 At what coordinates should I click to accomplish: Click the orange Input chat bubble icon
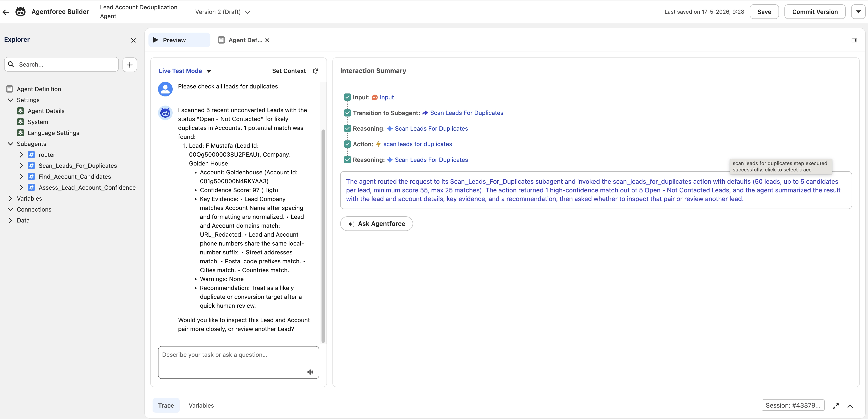pyautogui.click(x=375, y=98)
